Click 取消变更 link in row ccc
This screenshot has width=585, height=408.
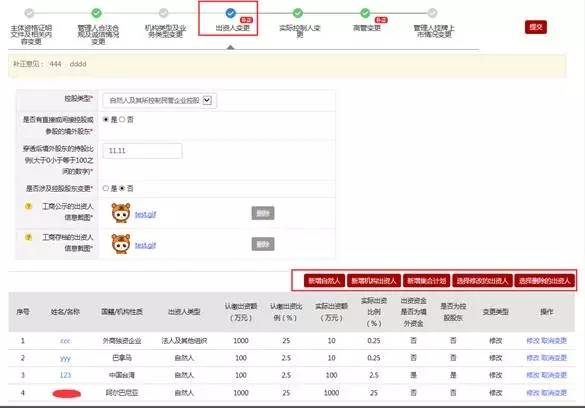pos(554,340)
